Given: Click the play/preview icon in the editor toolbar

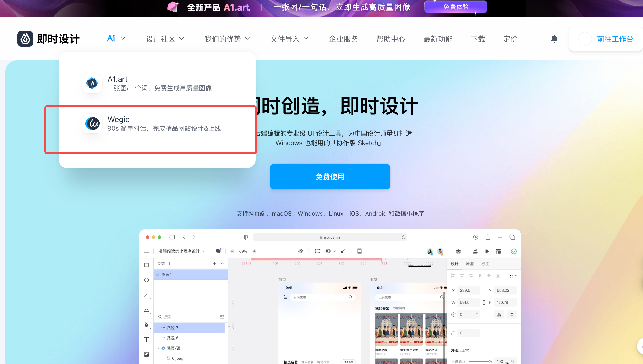Looking at the screenshot, I should (487, 251).
